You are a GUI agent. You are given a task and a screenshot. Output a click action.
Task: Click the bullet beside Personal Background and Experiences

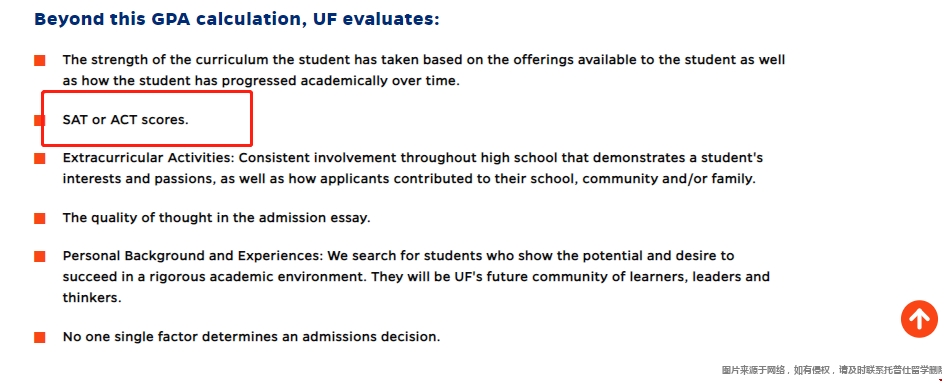point(40,257)
